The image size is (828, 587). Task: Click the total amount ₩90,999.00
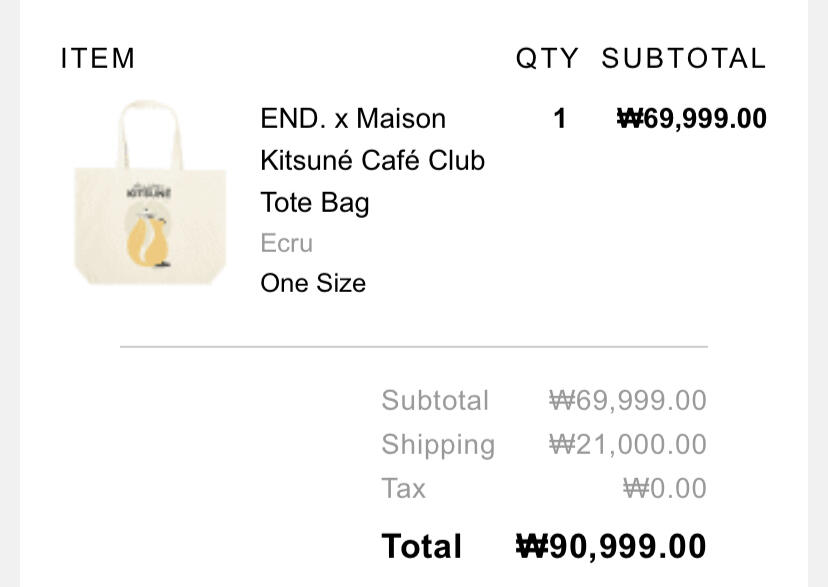(x=611, y=547)
